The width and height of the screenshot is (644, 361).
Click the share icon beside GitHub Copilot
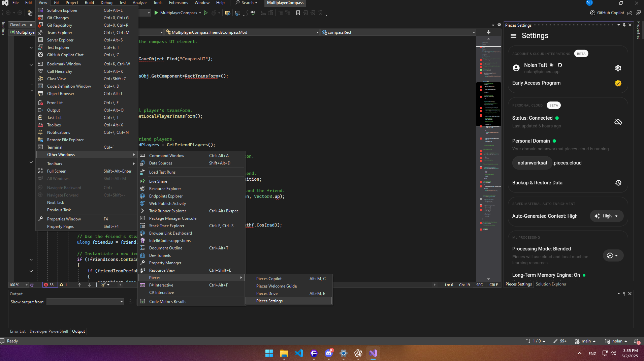click(x=630, y=13)
